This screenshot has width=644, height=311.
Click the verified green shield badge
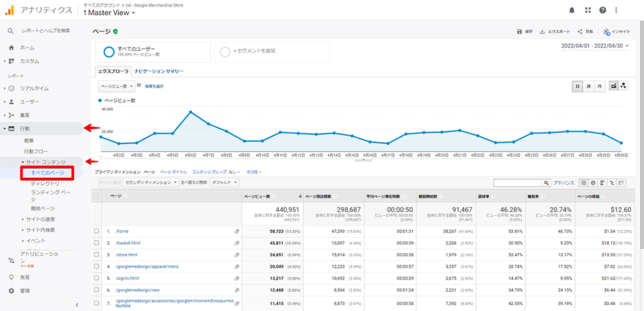116,31
